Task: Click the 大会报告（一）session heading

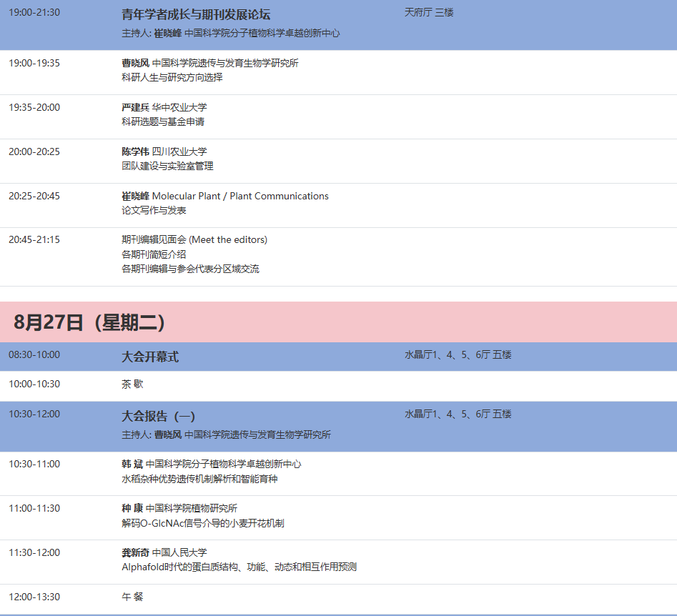Action: [x=158, y=416]
